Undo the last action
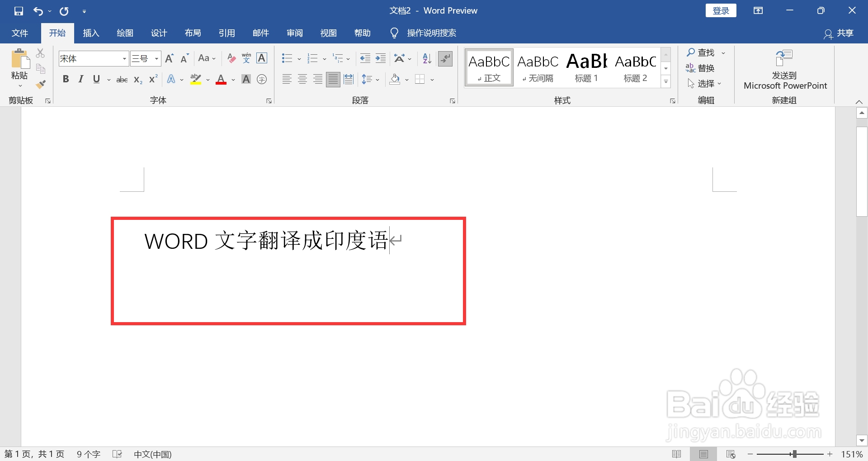868x461 pixels. click(38, 11)
